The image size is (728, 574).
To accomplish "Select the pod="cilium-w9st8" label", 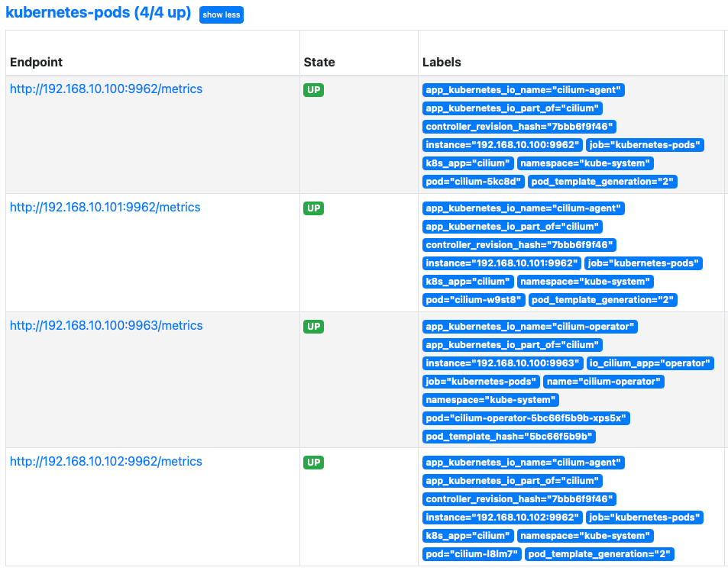I will tap(474, 300).
